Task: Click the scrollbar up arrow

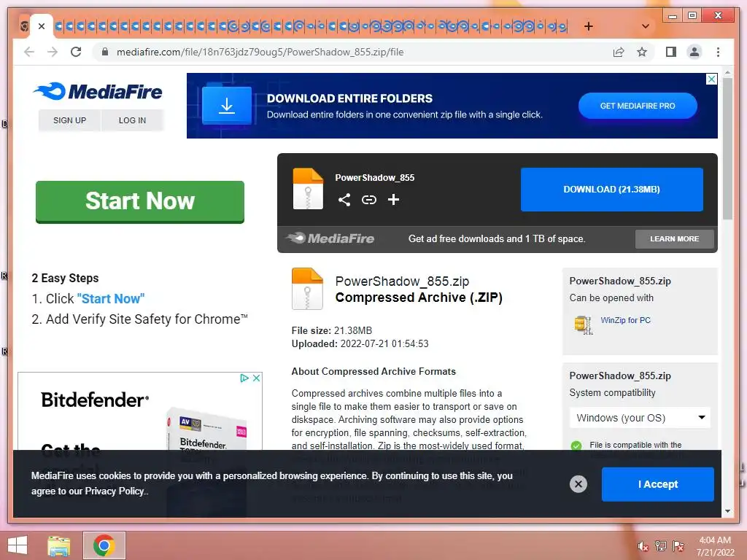Action: (x=727, y=72)
